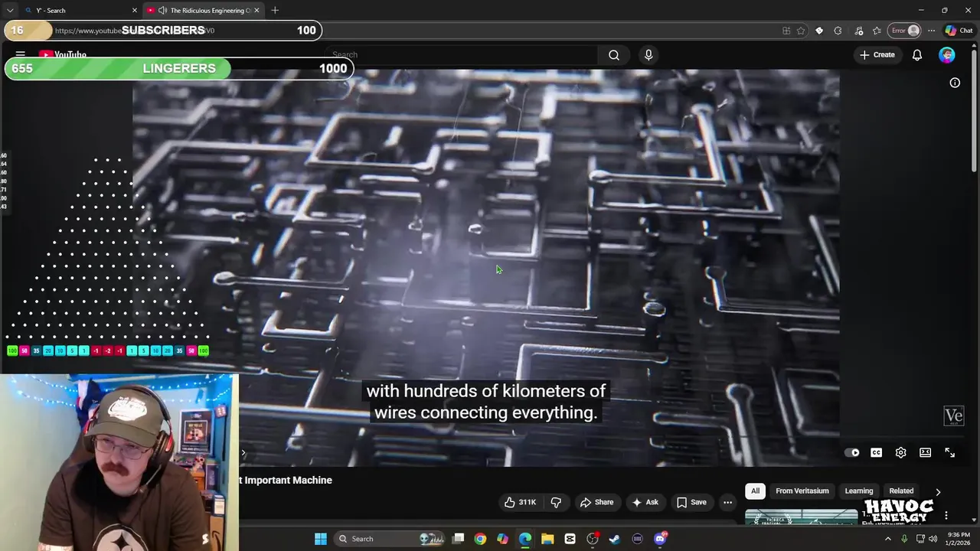
Task: Click the Veritasium watermark on video
Action: point(953,416)
